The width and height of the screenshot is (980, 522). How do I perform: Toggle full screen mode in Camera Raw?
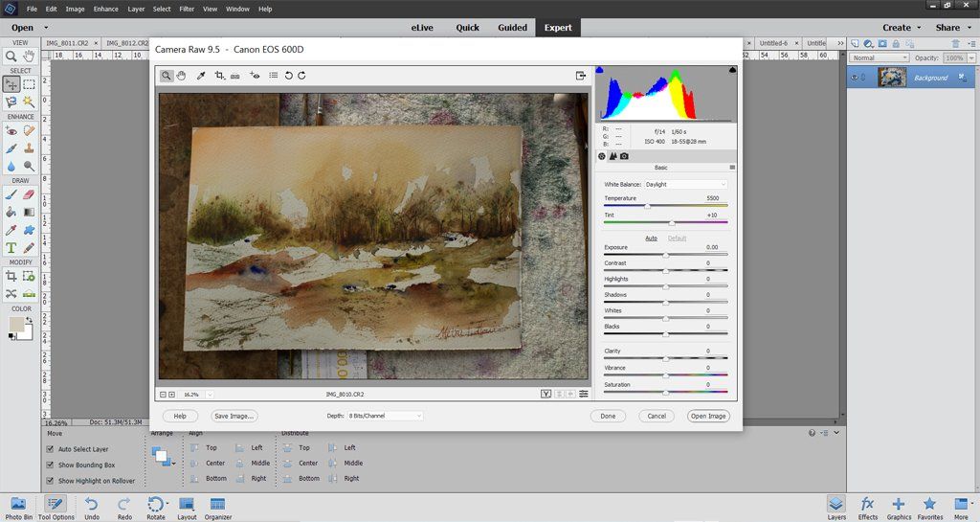tap(581, 76)
